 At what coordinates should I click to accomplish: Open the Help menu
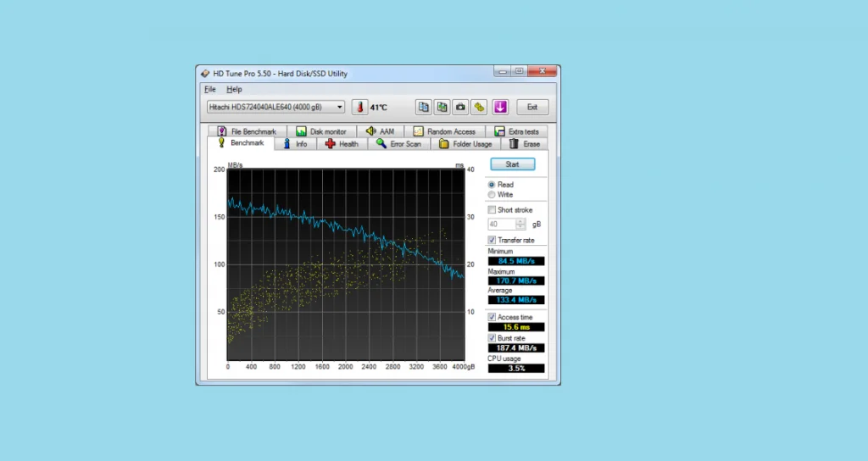[234, 89]
